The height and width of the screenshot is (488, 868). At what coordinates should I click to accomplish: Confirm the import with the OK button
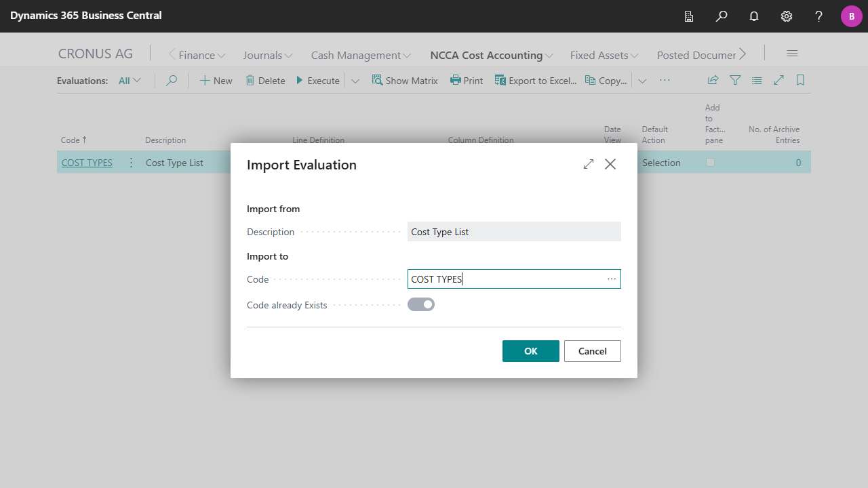tap(530, 351)
